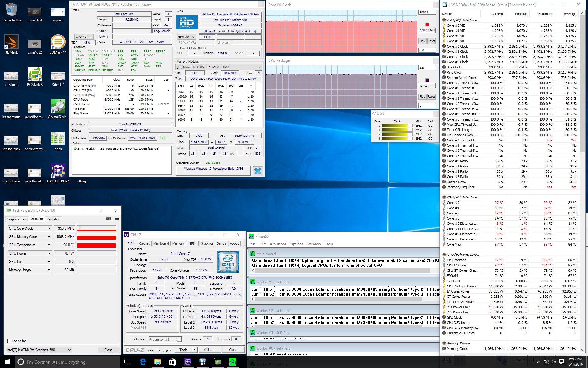Open the Micron memory module dropdown

[259, 67]
